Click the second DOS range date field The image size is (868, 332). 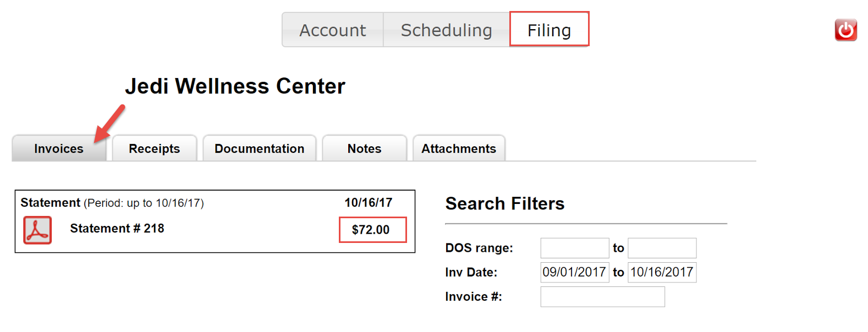[662, 248]
